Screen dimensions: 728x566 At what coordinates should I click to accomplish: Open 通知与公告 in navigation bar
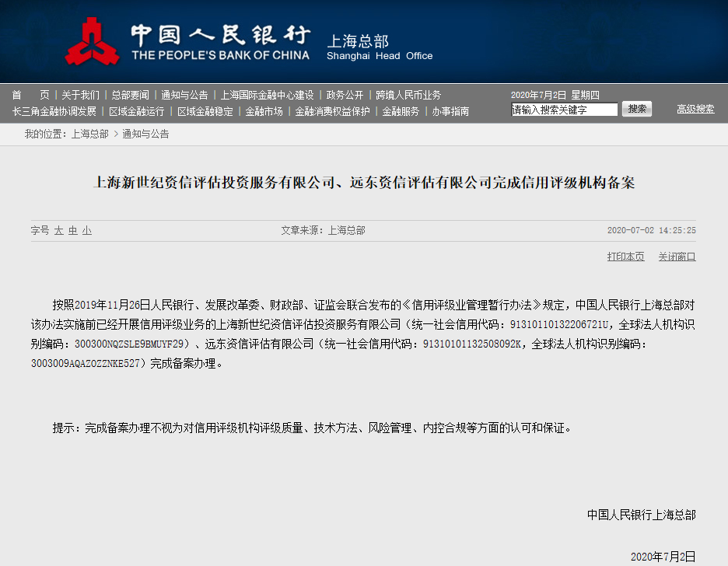(184, 95)
